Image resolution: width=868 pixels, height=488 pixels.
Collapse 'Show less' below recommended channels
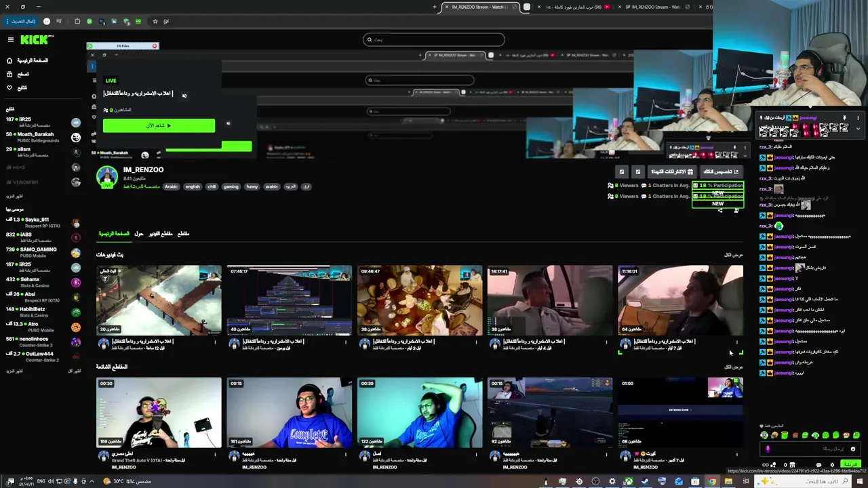pos(75,371)
